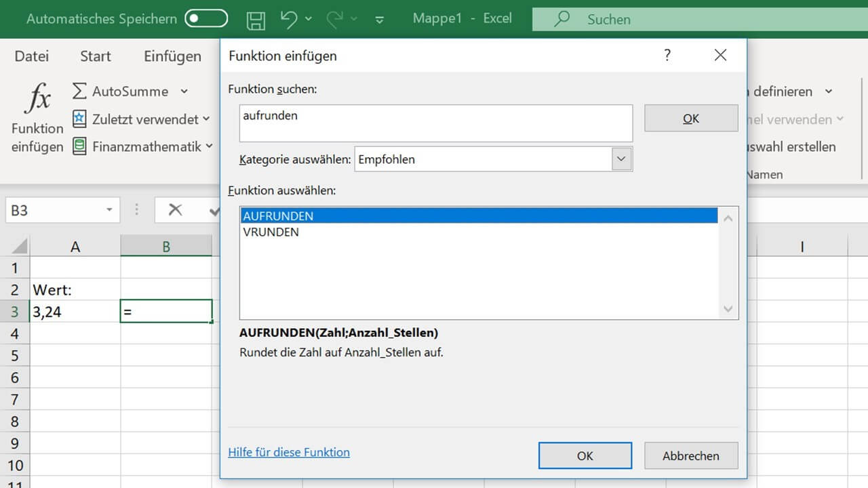
Task: Click Auswahl erstellen in the ribbon
Action: tap(791, 146)
